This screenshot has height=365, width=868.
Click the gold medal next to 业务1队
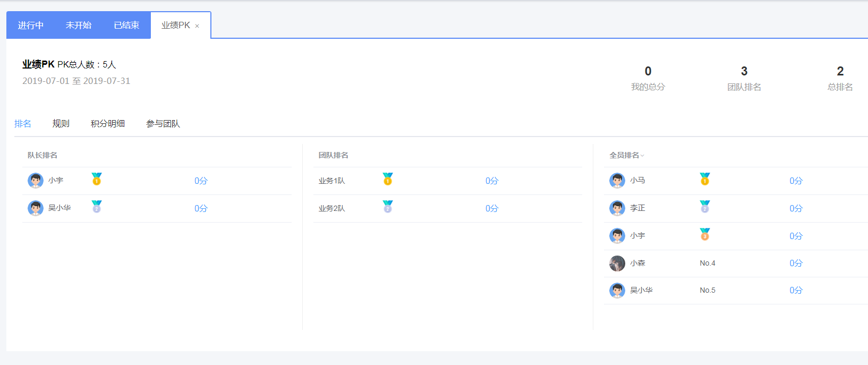click(x=388, y=179)
